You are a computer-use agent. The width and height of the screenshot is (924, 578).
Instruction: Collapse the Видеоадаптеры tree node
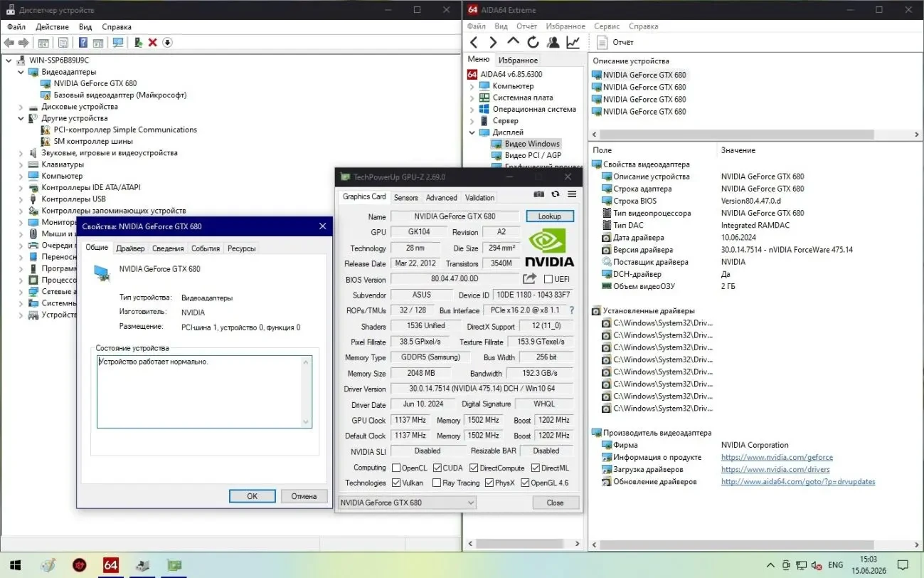pyautogui.click(x=21, y=72)
